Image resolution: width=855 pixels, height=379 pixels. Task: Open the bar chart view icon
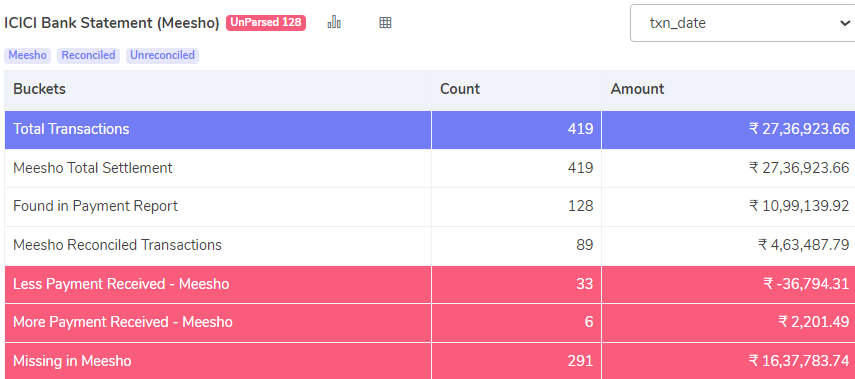[x=334, y=22]
